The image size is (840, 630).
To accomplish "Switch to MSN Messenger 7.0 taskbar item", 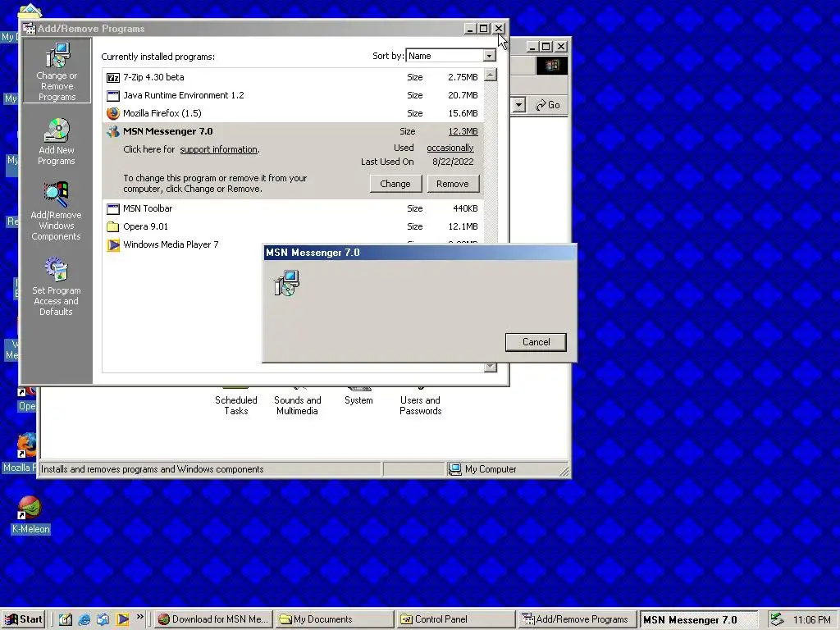I will point(698,619).
